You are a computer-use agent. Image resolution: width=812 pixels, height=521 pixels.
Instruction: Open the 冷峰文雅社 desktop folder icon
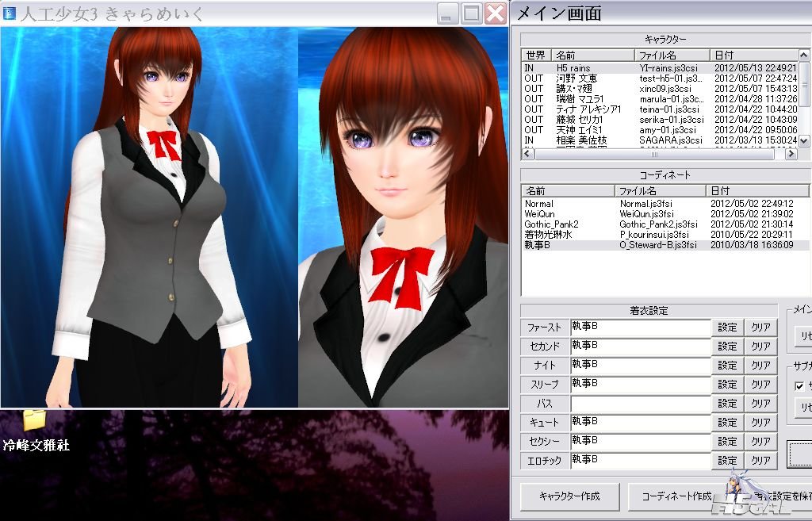pyautogui.click(x=35, y=420)
